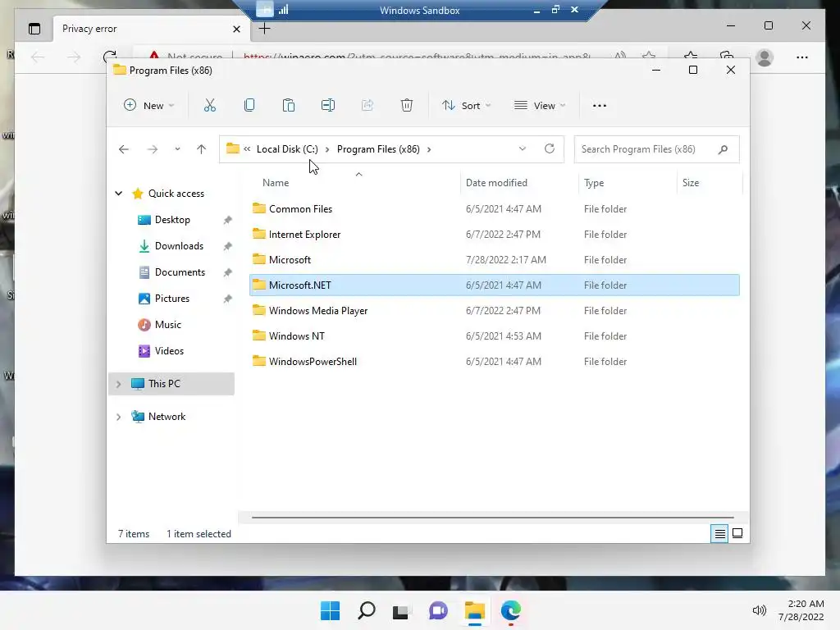This screenshot has width=840, height=630.
Task: Expand chevron after Local Disk (C:) breadcrumb
Action: pyautogui.click(x=327, y=149)
